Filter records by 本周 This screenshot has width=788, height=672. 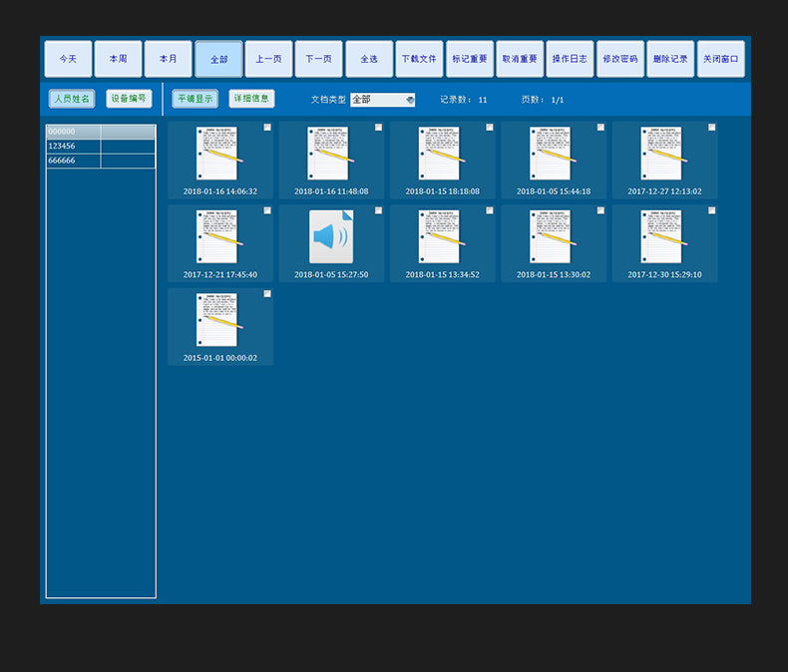tap(118, 59)
